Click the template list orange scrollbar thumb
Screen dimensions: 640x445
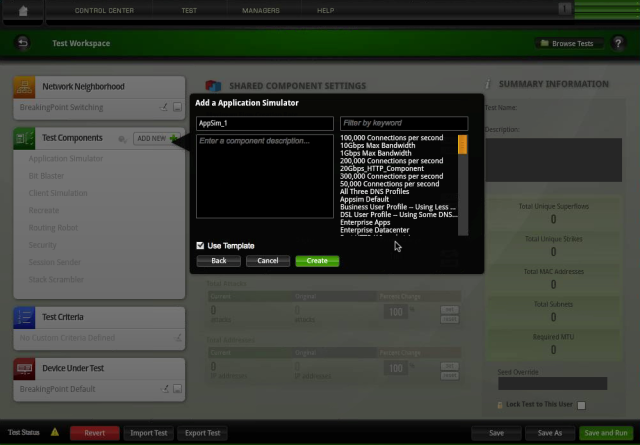tap(462, 145)
